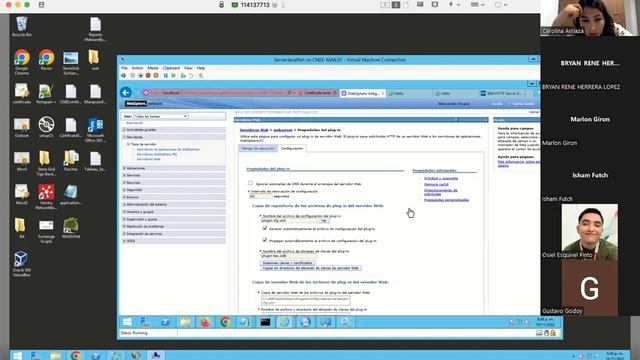The height and width of the screenshot is (360, 640).
Task: Open the File menu in VM Connection
Action: [124, 68]
